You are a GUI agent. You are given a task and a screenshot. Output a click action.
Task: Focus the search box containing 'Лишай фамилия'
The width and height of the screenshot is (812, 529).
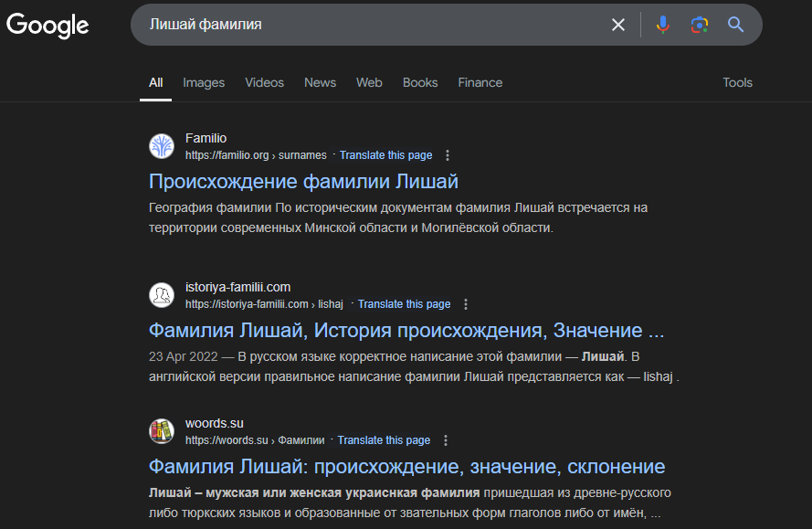(365, 25)
